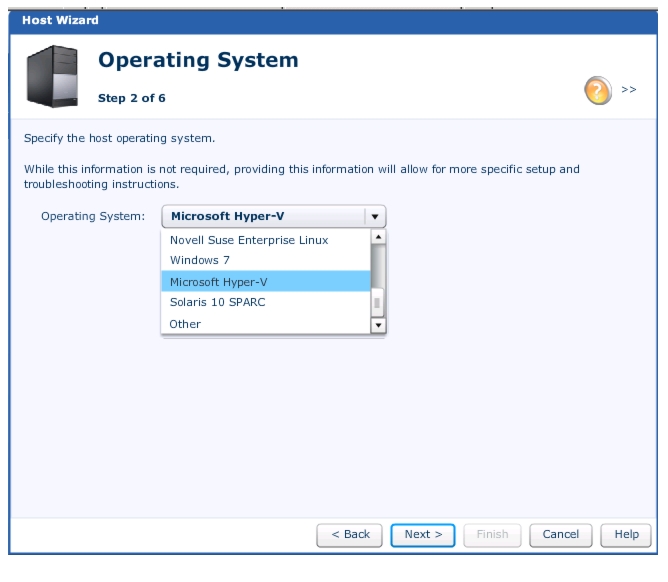Image resolution: width=668 pixels, height=582 pixels.
Task: Click the list scroll down arrow
Action: (378, 326)
